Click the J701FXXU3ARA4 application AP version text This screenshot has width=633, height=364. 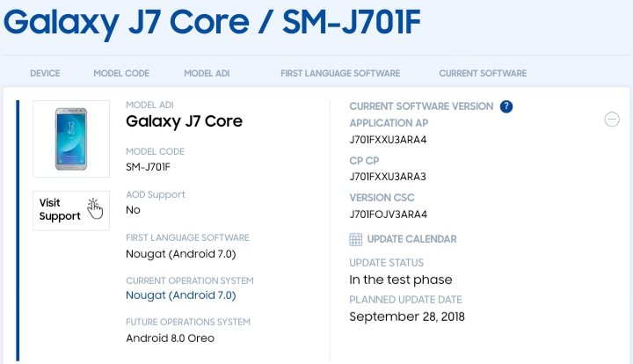point(388,140)
